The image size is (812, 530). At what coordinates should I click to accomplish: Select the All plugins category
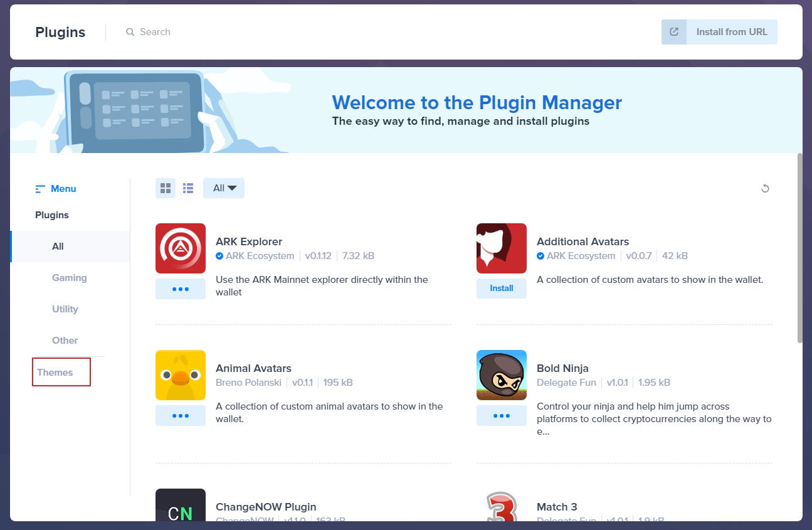tap(70, 246)
